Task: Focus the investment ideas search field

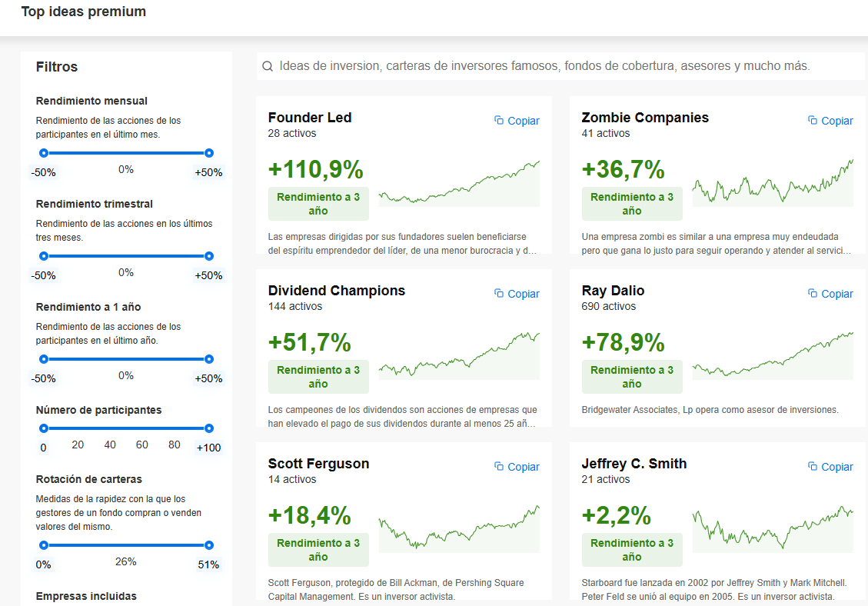Action: click(560, 66)
